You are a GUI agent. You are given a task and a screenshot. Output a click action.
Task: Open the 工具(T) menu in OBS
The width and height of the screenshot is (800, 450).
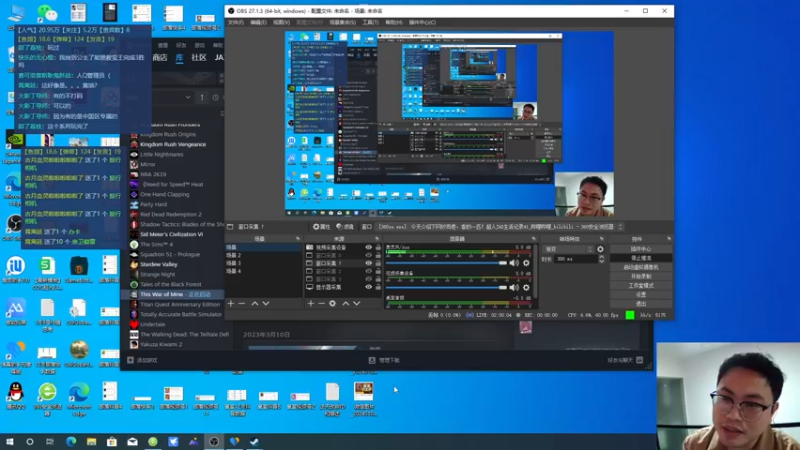[370, 22]
